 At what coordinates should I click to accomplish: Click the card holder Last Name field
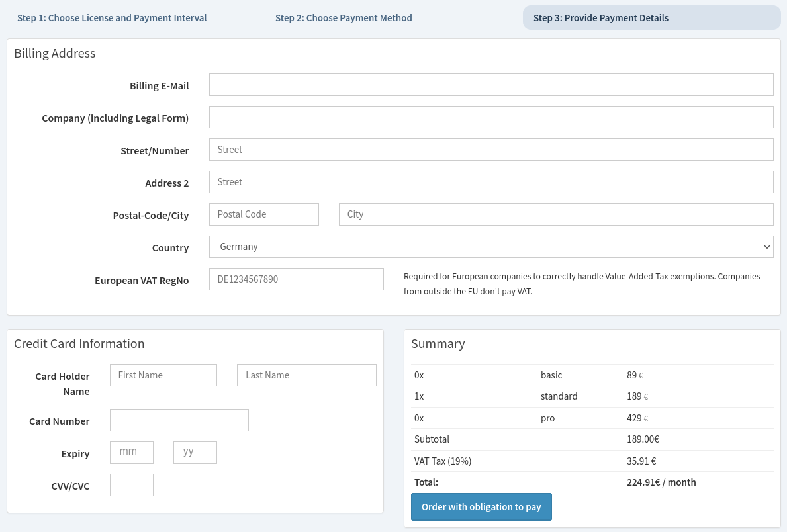pyautogui.click(x=306, y=375)
